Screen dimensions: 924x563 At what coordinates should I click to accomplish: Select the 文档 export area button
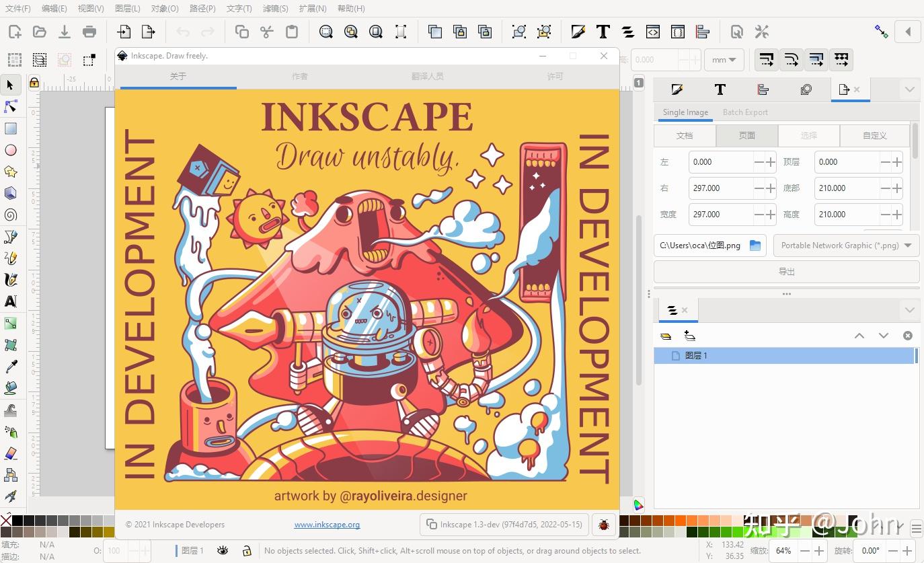coord(685,135)
